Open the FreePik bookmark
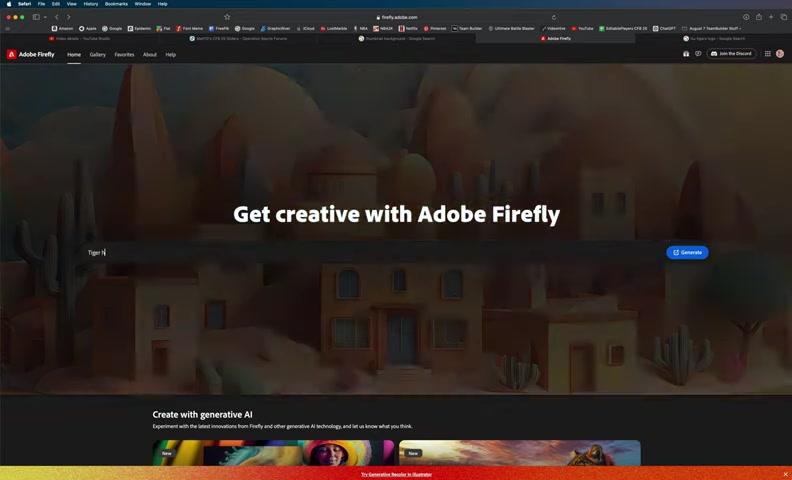The width and height of the screenshot is (792, 480). pyautogui.click(x=219, y=29)
